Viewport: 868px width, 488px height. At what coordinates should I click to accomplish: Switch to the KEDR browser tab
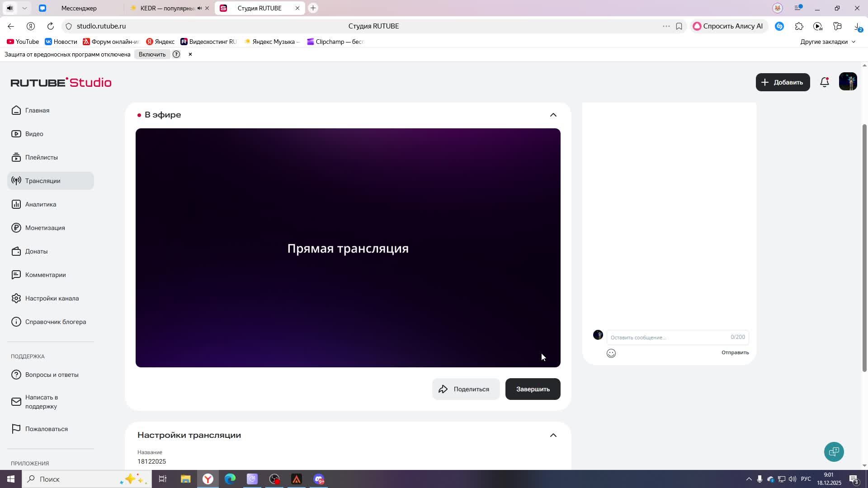coord(165,8)
